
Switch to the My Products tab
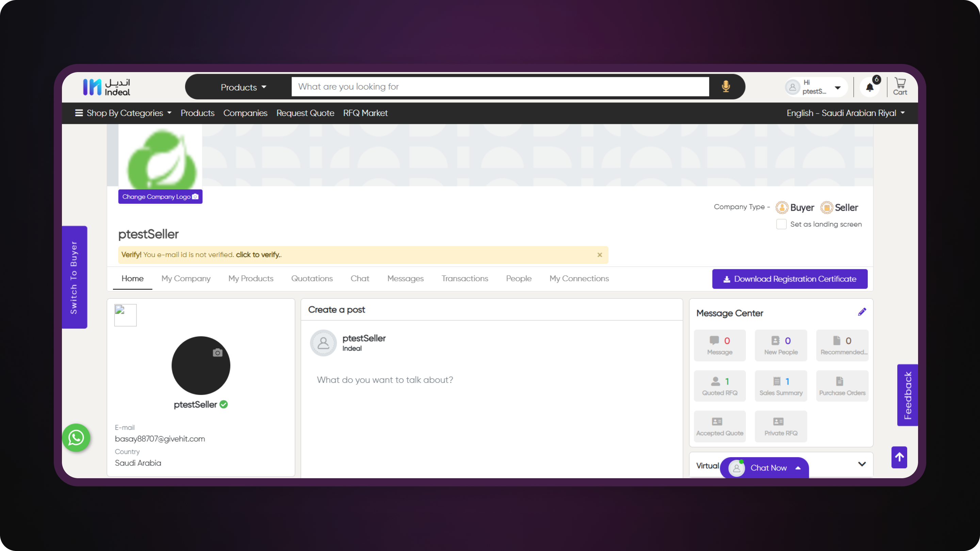click(250, 278)
